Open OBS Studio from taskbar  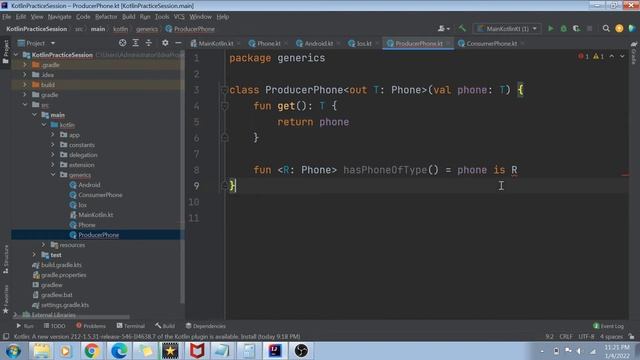point(301,351)
